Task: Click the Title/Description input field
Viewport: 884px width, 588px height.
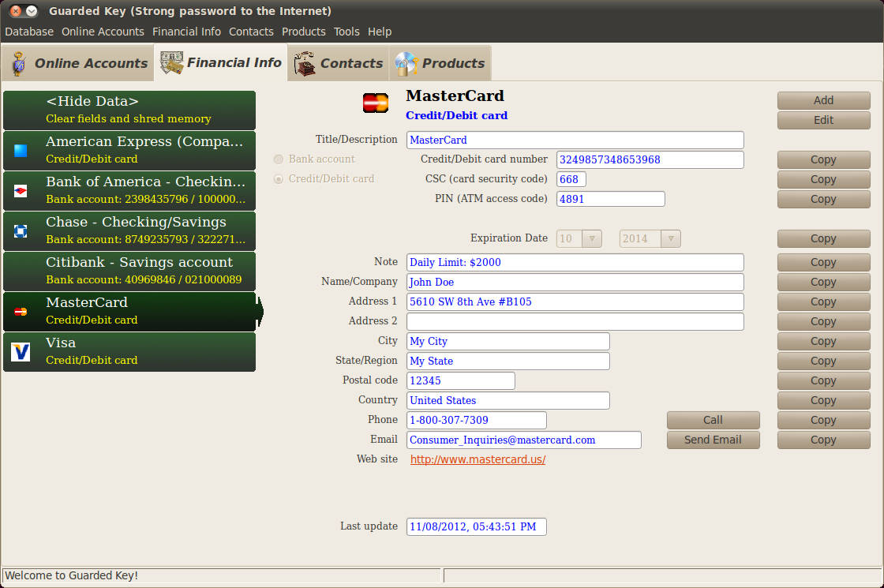Action: tap(575, 140)
